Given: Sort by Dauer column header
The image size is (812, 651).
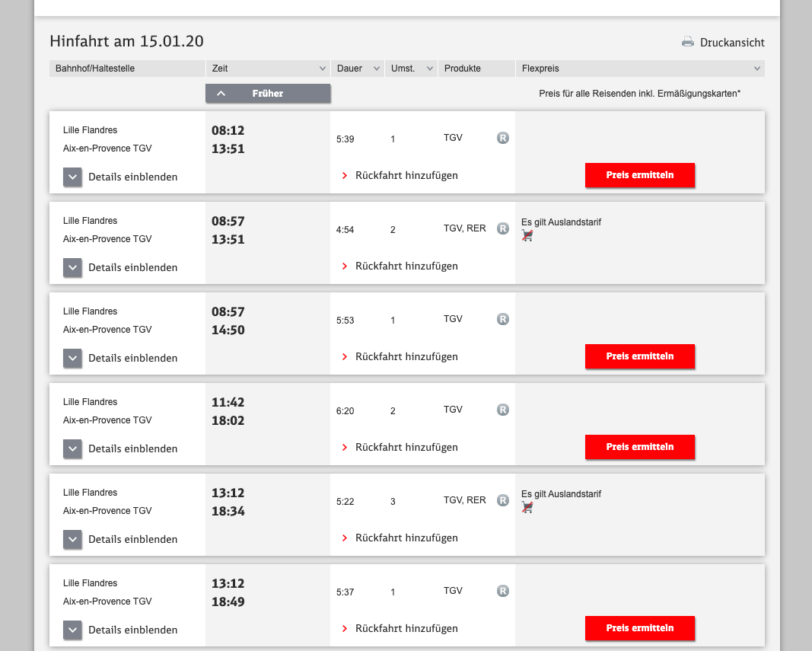Looking at the screenshot, I should (358, 69).
